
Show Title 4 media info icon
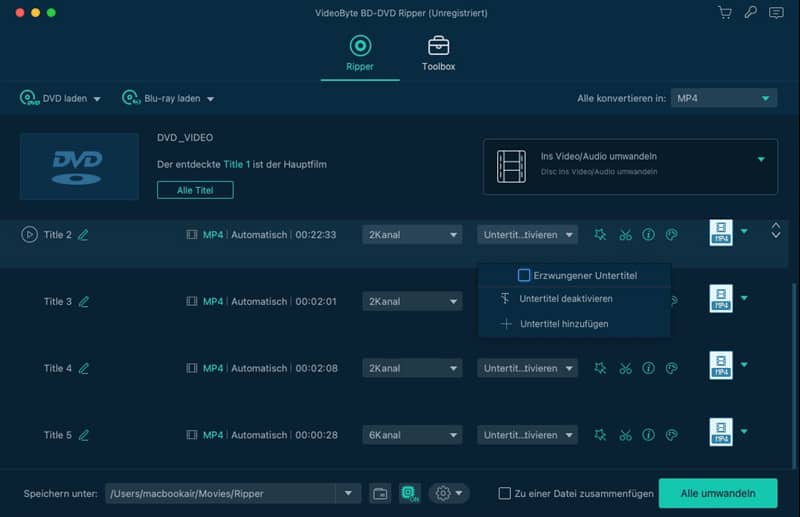(648, 368)
